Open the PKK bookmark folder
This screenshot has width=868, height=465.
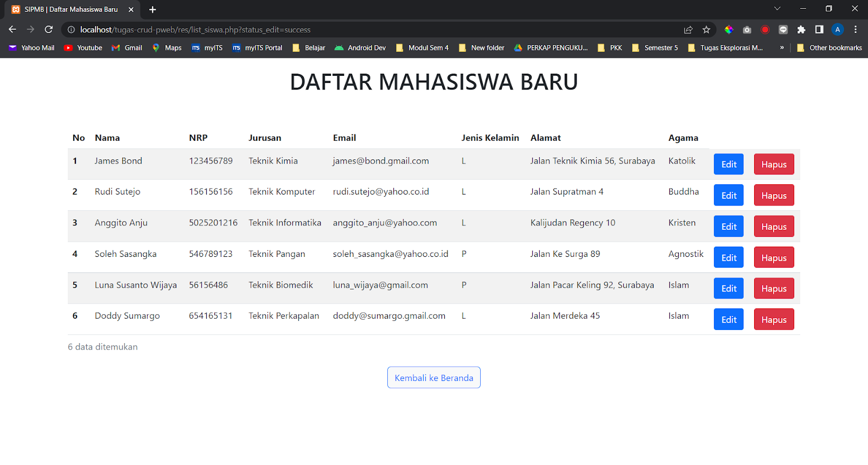[610, 48]
